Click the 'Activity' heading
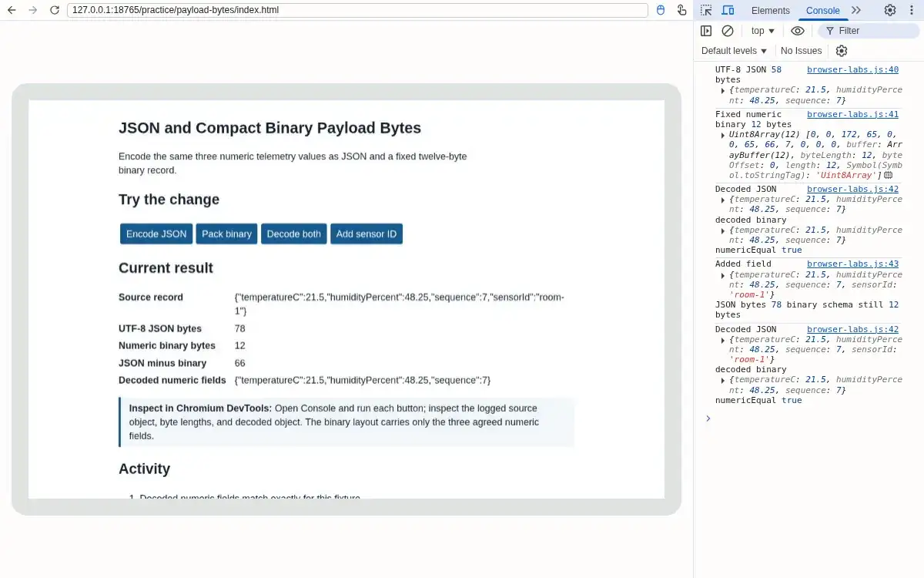Screen dimensions: 924x578 (144, 469)
